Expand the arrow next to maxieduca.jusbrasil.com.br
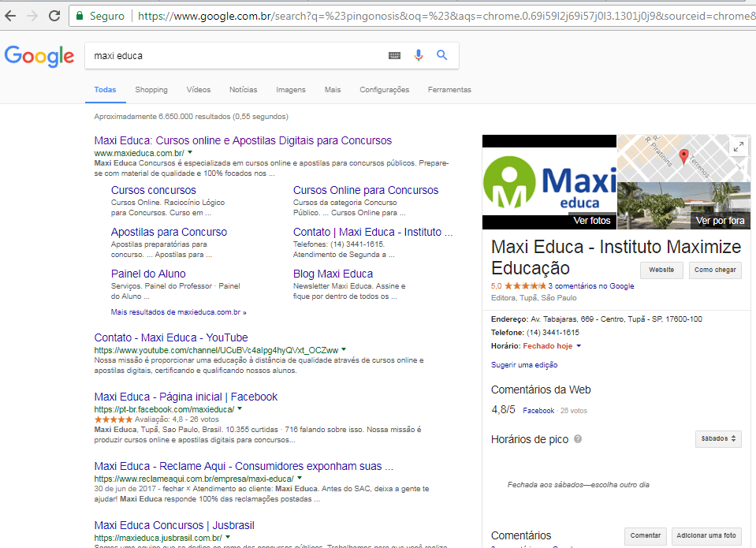 pos(228,537)
